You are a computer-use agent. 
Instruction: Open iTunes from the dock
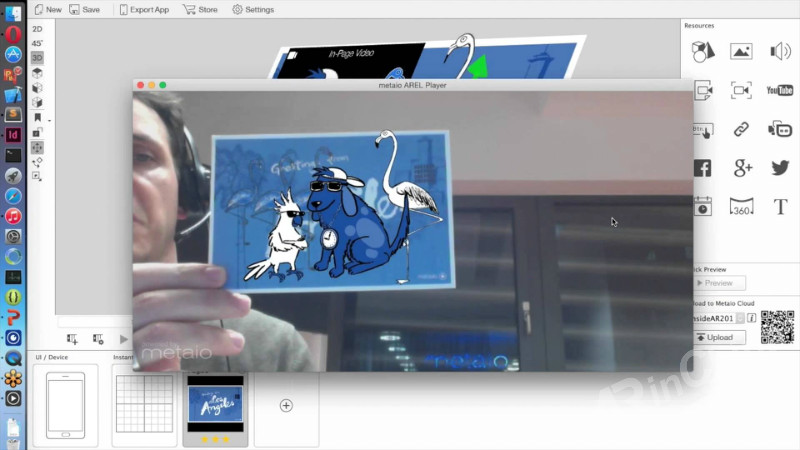tap(13, 216)
